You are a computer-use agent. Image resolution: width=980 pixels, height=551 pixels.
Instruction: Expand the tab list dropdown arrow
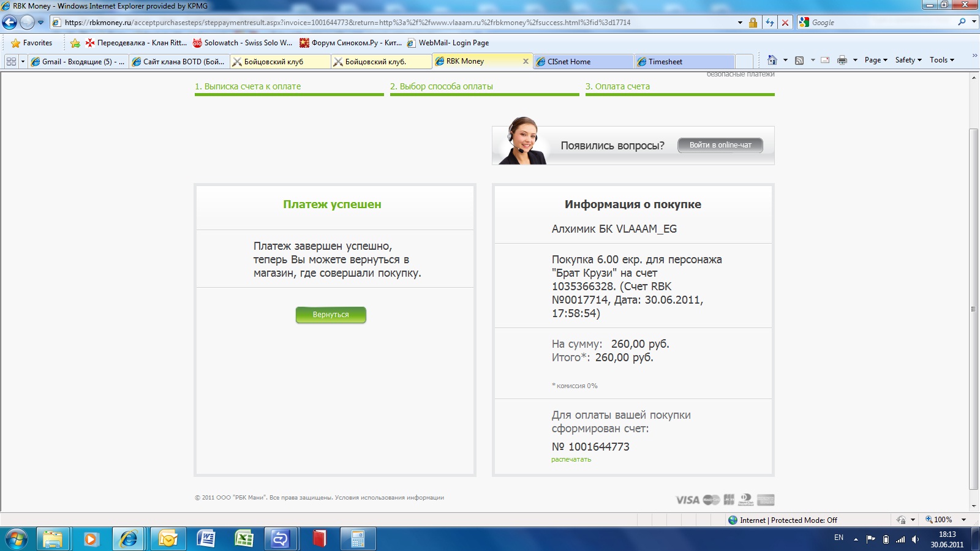[23, 61]
